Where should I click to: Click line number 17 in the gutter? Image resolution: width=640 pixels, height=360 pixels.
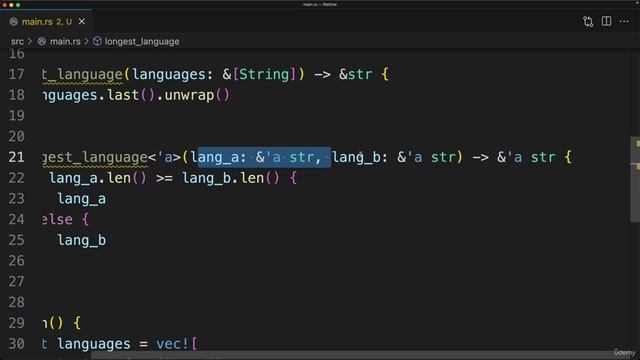pyautogui.click(x=16, y=74)
